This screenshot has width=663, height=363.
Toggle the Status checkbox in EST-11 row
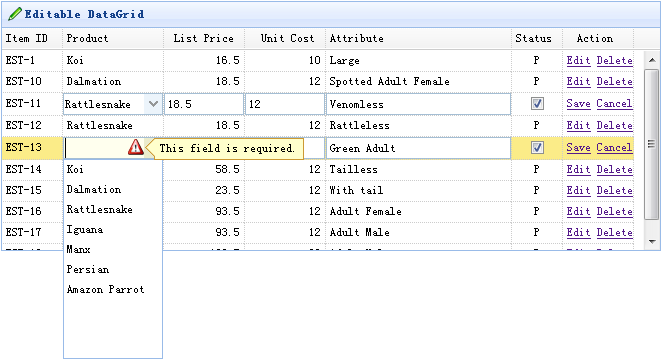(537, 104)
